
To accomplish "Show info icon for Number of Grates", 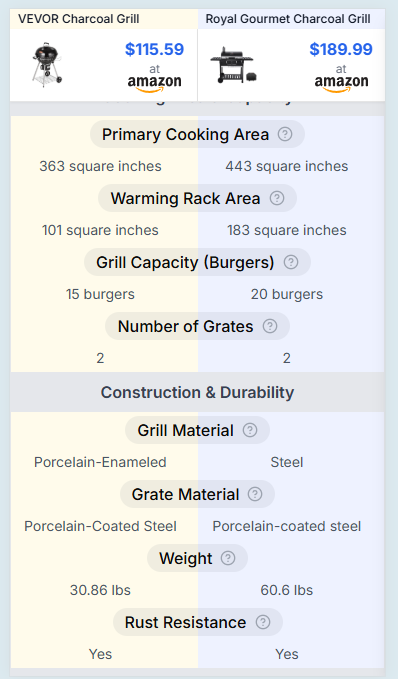I will coord(270,326).
